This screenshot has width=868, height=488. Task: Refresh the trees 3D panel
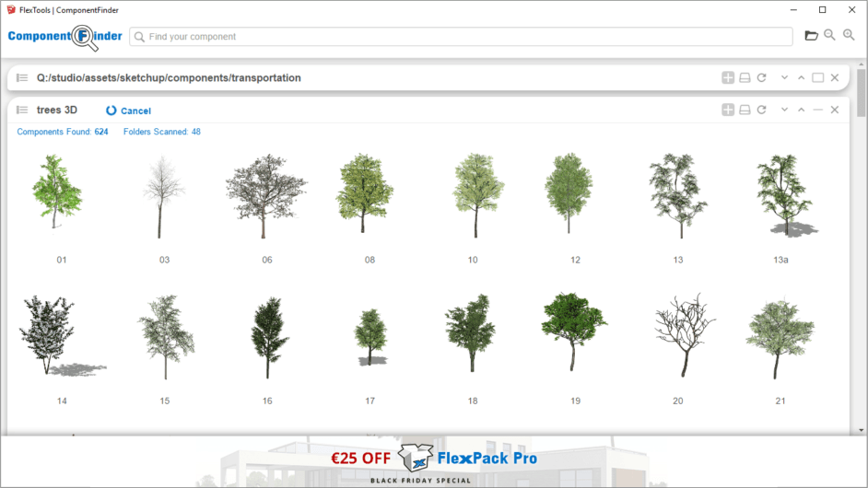(762, 110)
